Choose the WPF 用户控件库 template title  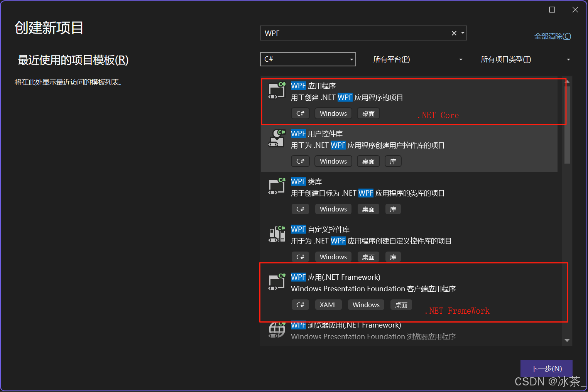[317, 133]
